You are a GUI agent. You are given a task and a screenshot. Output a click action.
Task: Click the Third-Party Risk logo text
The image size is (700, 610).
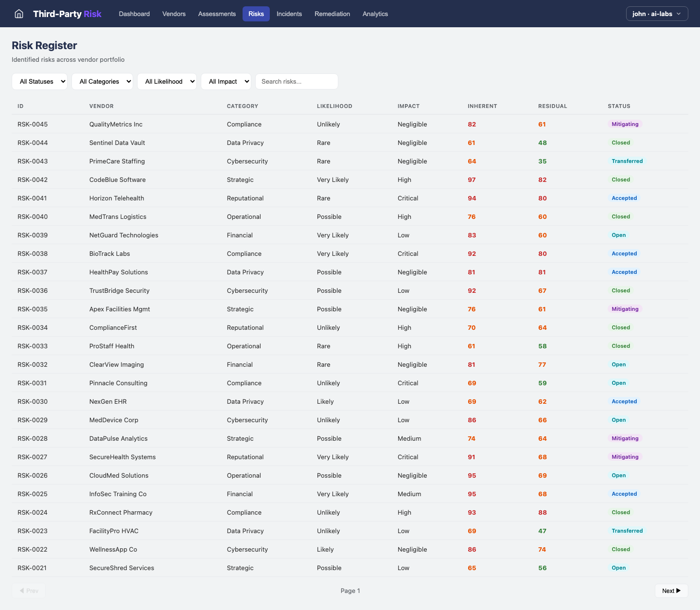pyautogui.click(x=67, y=14)
